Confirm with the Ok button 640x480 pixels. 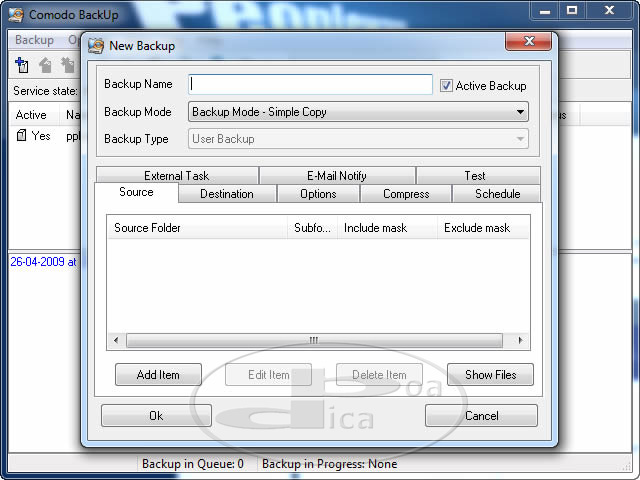tap(156, 415)
